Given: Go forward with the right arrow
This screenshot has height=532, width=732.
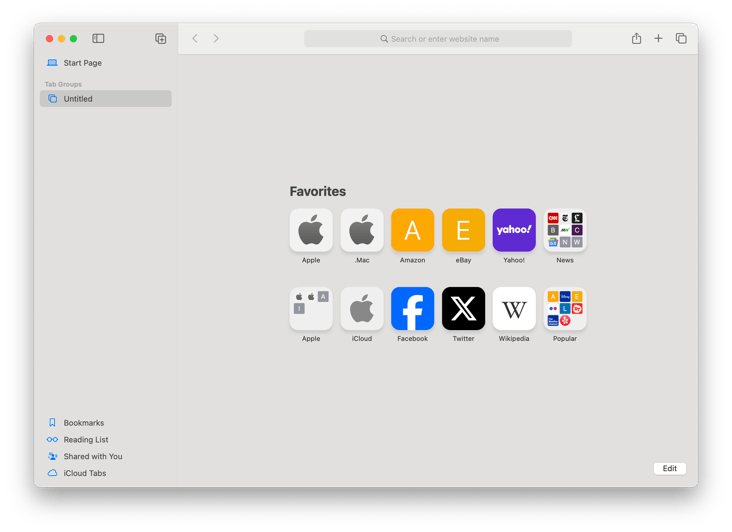Looking at the screenshot, I should [x=216, y=38].
